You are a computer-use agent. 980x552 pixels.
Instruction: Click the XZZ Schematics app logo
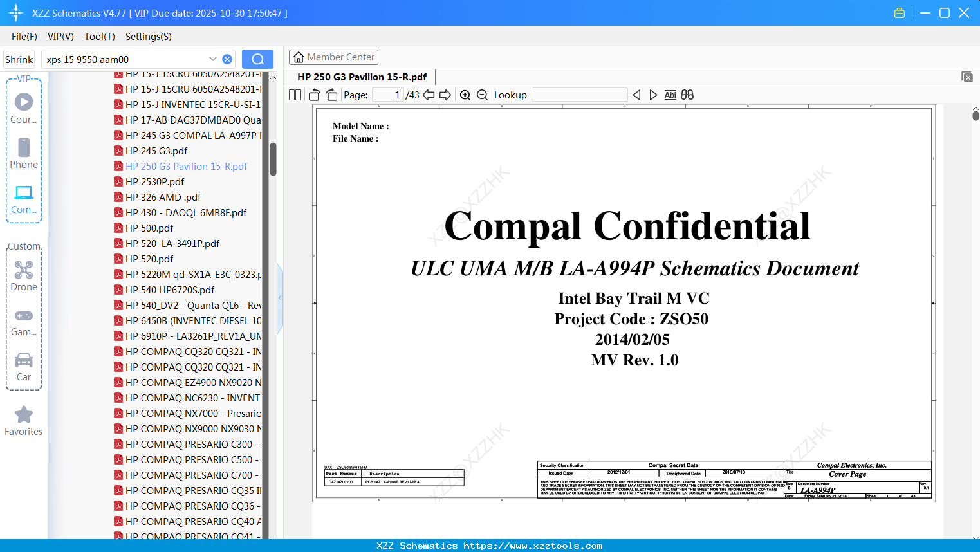tap(16, 13)
